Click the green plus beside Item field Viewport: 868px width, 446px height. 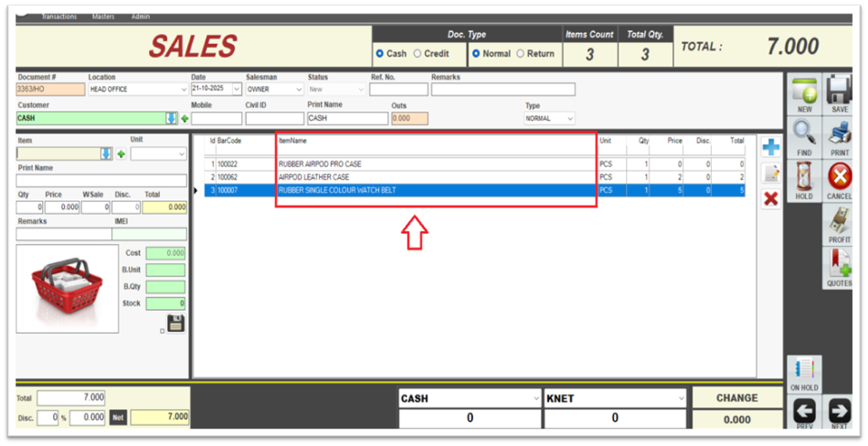(x=121, y=154)
